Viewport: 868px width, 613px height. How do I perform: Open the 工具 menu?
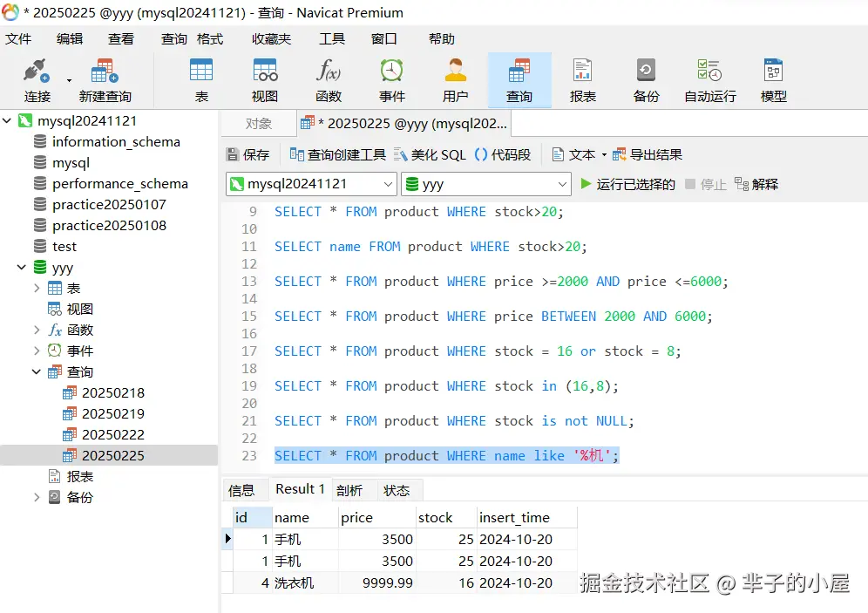pyautogui.click(x=332, y=38)
